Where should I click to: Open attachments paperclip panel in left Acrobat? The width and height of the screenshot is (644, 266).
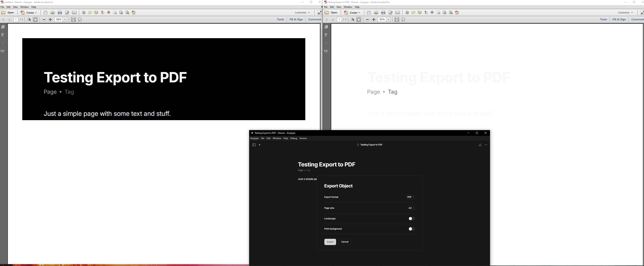coord(3,43)
